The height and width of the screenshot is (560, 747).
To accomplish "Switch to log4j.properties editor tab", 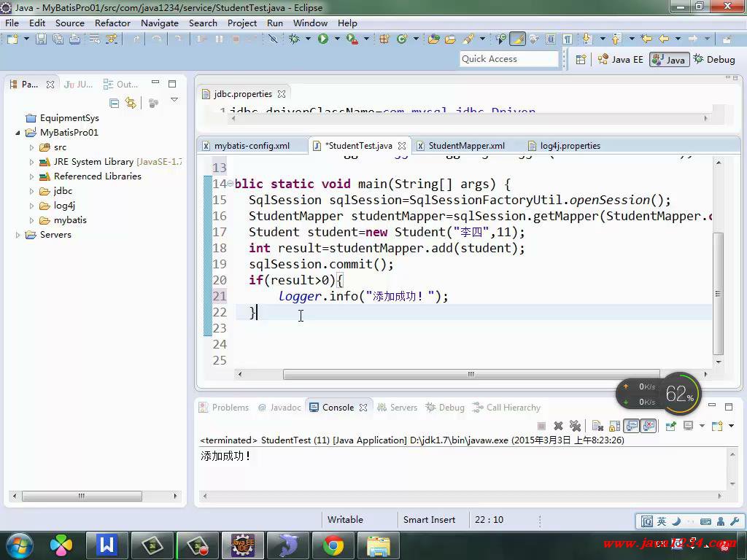I will [565, 146].
